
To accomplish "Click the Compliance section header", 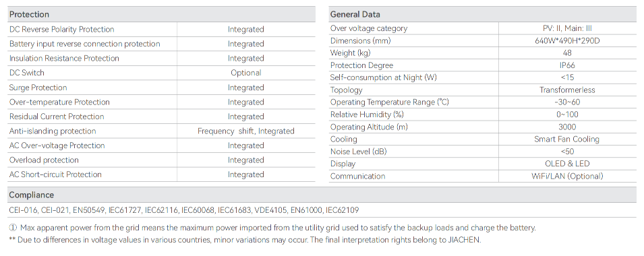I will 32,195.
